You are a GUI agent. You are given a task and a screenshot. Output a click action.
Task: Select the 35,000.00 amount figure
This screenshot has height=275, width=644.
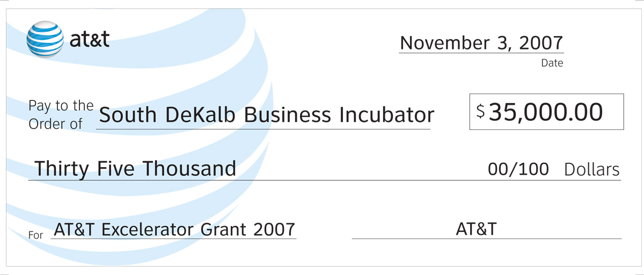pos(546,112)
